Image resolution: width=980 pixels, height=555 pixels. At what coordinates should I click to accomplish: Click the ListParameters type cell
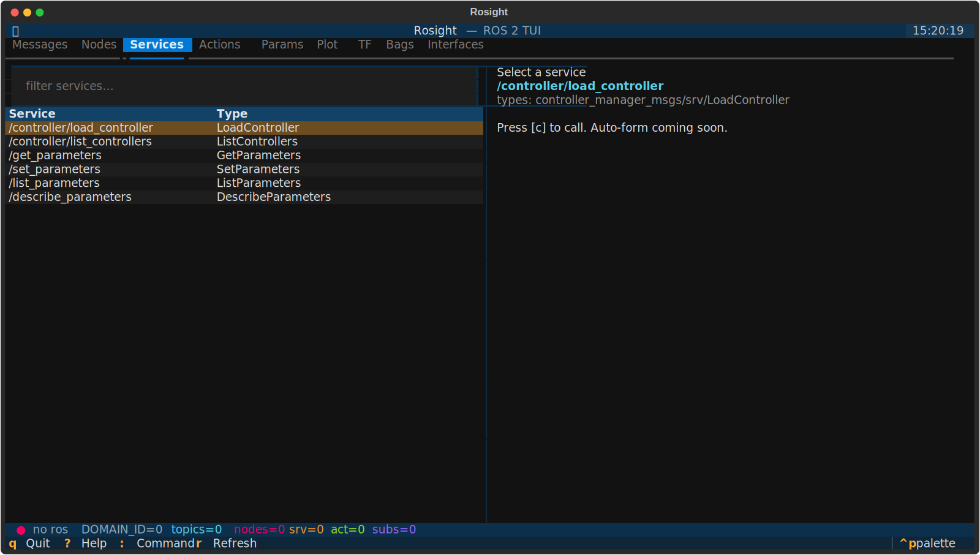click(x=258, y=183)
